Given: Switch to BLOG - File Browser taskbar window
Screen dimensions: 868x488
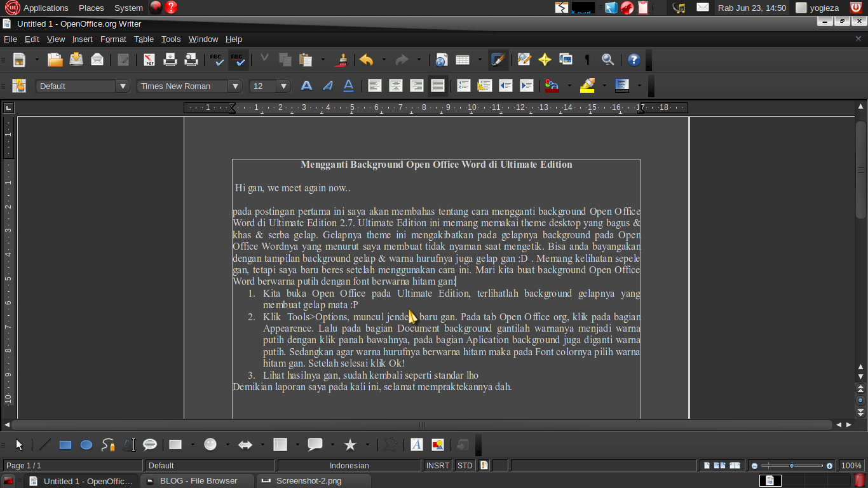Looking at the screenshot, I should (x=197, y=481).
